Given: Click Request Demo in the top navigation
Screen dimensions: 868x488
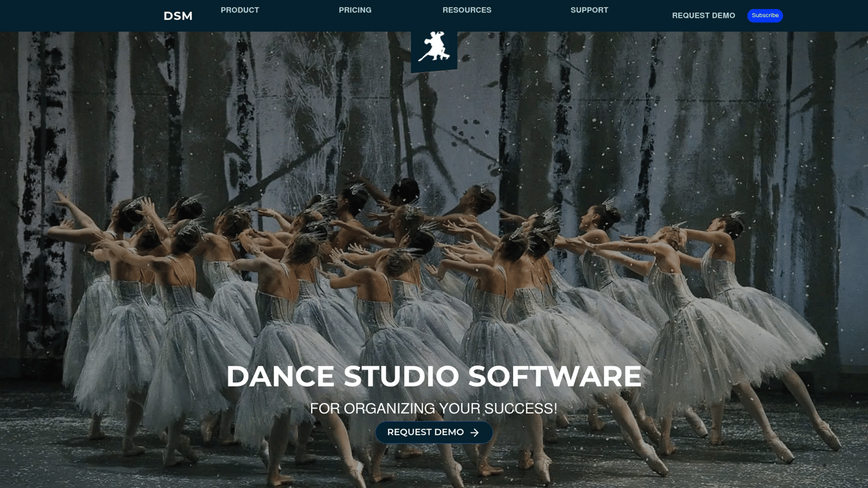Looking at the screenshot, I should pos(703,15).
